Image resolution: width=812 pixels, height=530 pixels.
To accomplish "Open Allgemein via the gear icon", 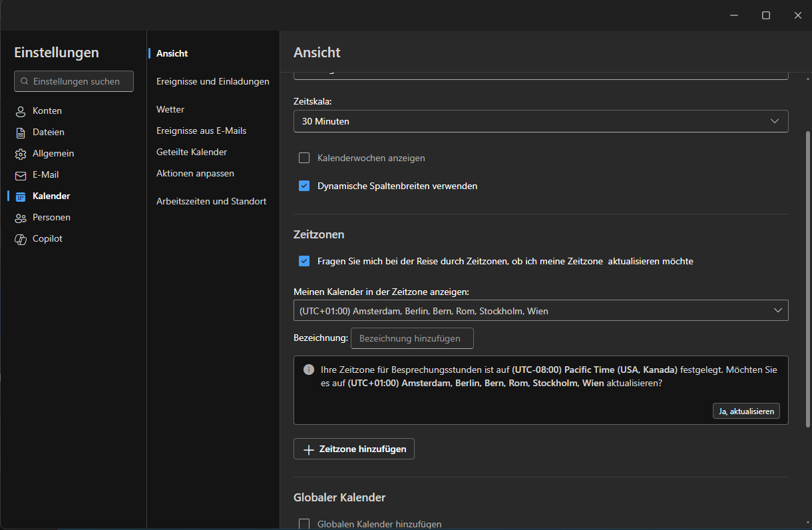I will click(x=21, y=154).
